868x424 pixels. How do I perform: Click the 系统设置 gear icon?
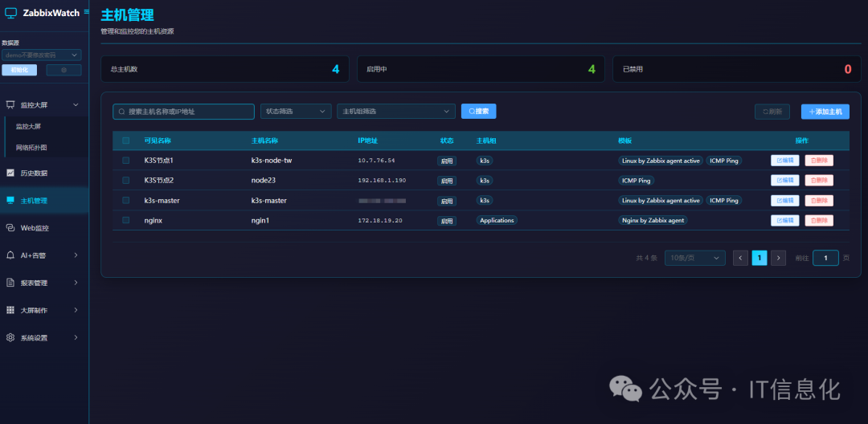click(x=10, y=337)
